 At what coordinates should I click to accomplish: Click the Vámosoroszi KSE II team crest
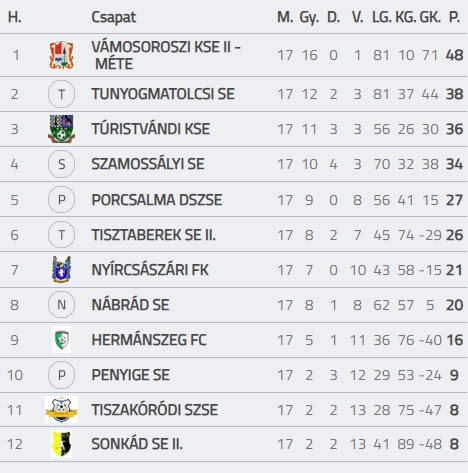click(x=61, y=55)
